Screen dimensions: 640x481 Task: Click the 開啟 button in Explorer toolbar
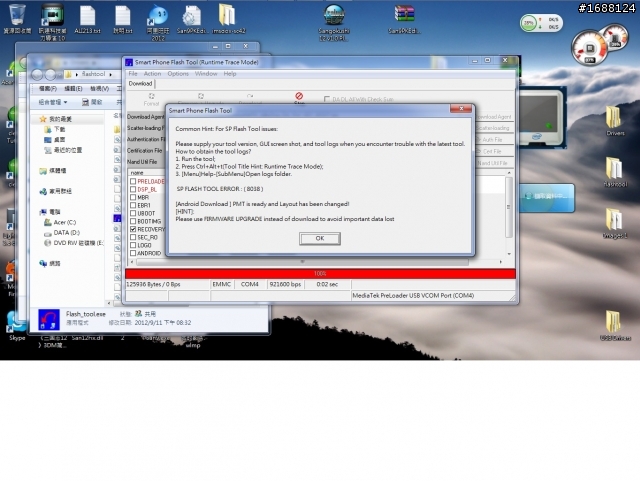[92, 102]
